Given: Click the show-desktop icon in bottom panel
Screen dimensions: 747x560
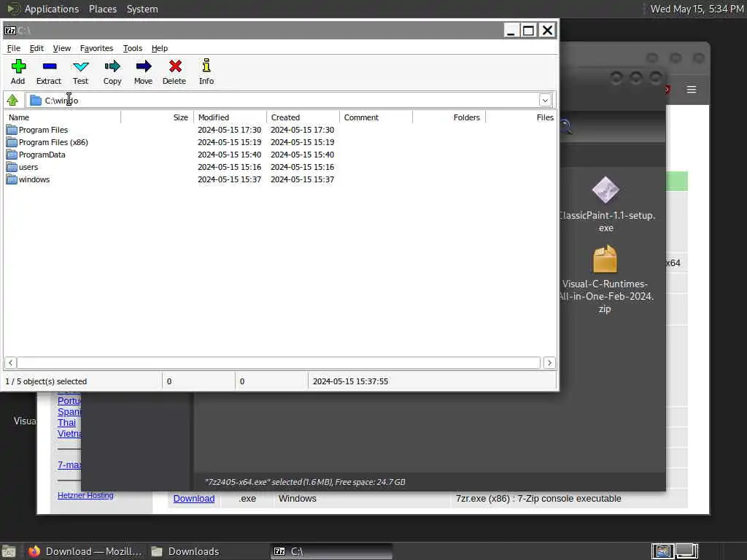Looking at the screenshot, I should (9, 551).
